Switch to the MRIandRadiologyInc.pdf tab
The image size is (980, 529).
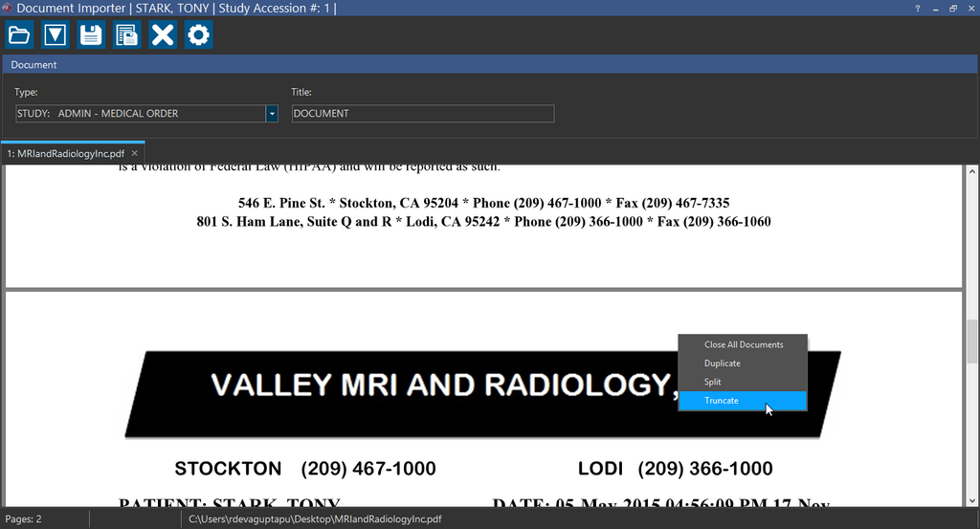(65, 153)
